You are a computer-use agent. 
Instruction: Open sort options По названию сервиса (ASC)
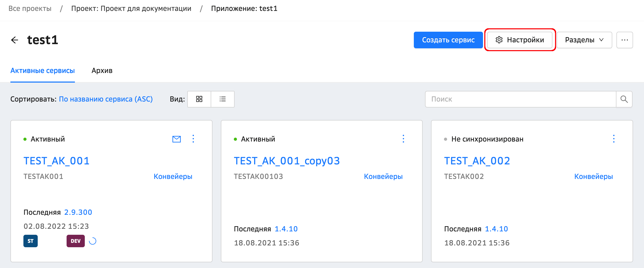pos(106,99)
